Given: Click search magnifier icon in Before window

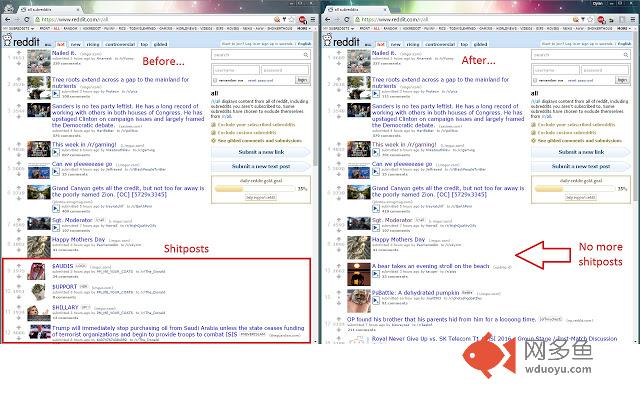Looking at the screenshot, I should pos(306,55).
